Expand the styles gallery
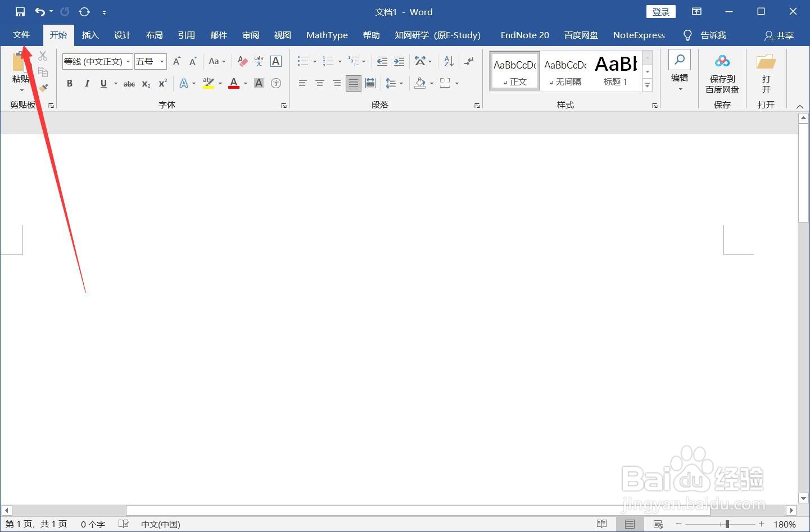 (648, 85)
